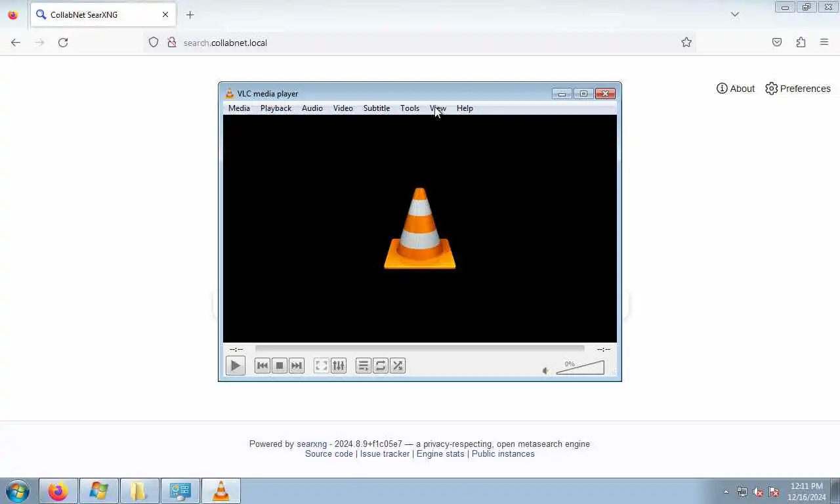
Task: Toggle the VLC playlist view
Action: [x=363, y=366]
